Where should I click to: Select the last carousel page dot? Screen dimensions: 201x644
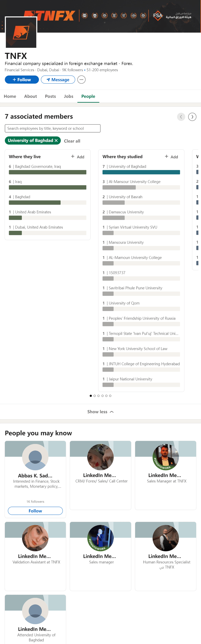coord(110,396)
